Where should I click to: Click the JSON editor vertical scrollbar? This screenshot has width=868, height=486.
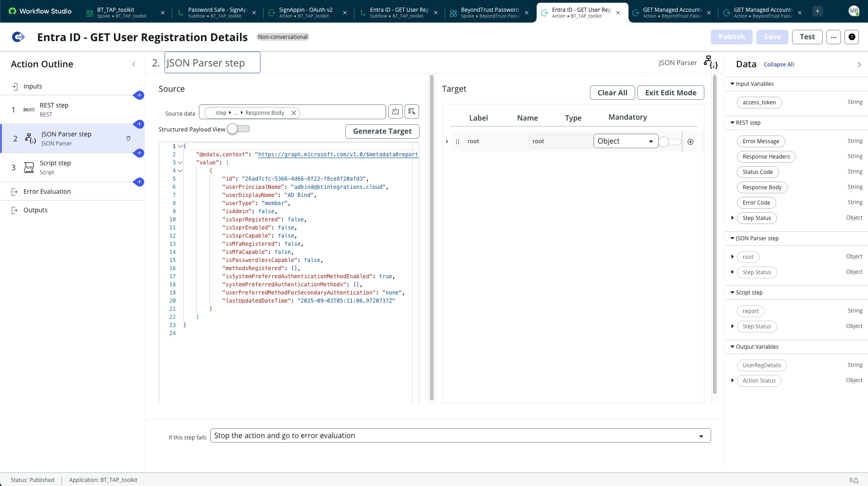click(431, 238)
